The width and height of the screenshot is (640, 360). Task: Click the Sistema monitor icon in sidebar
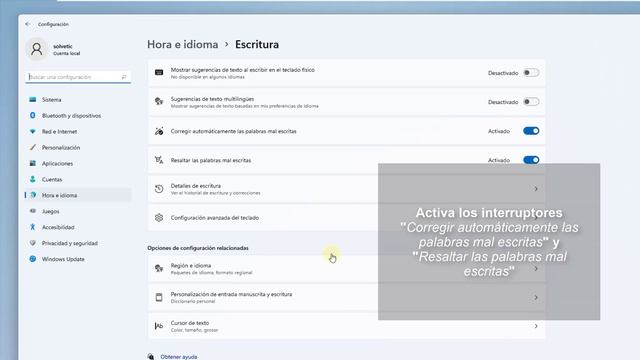(x=33, y=100)
